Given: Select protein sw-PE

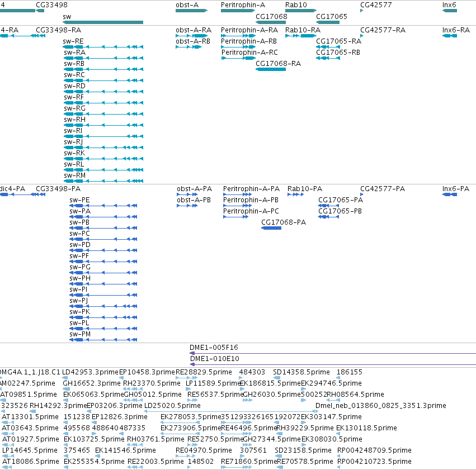Looking at the screenshot, I should pos(103,206).
